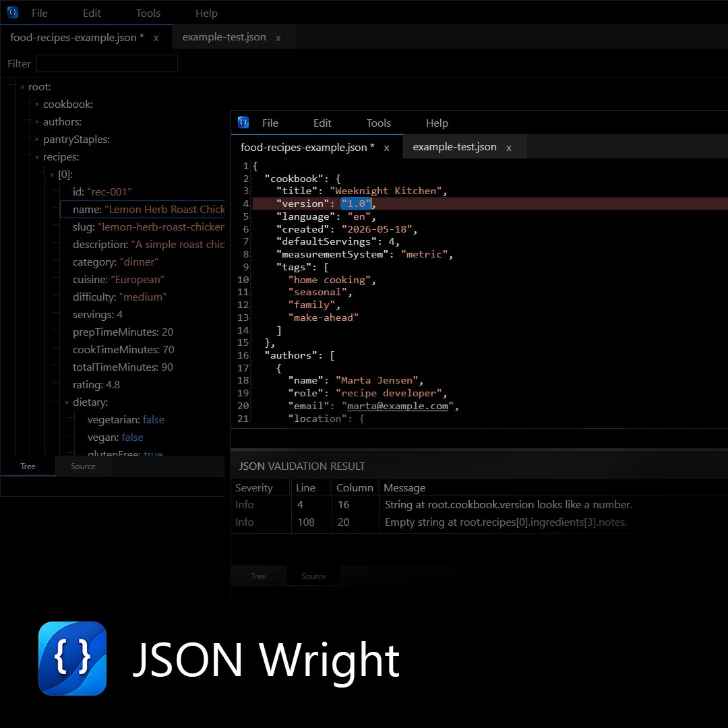Expand the cookbook node
The height and width of the screenshot is (728, 728).
click(x=37, y=104)
